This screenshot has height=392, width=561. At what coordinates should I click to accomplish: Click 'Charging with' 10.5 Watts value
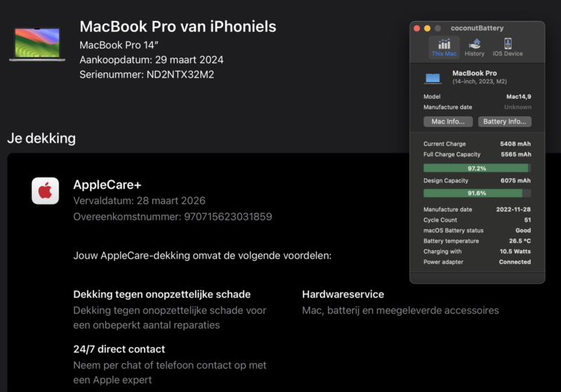click(515, 252)
